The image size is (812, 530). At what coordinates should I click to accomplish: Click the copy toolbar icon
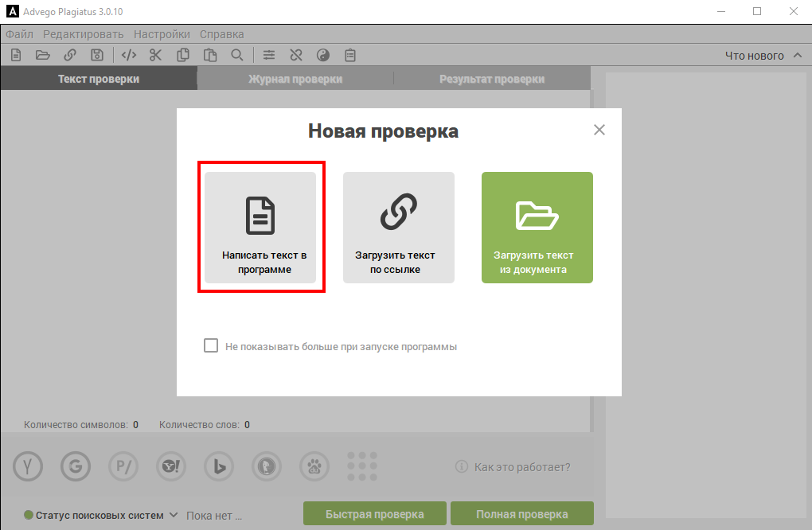[x=183, y=55]
